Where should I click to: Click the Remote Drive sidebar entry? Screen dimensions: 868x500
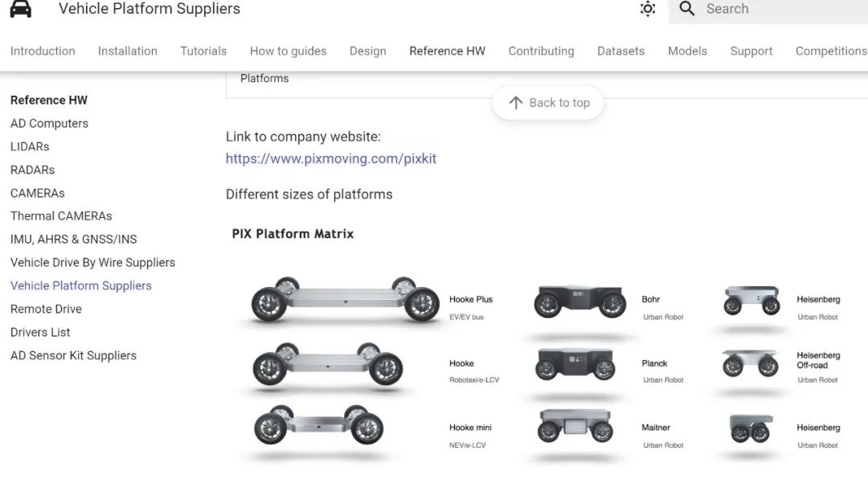[46, 309]
